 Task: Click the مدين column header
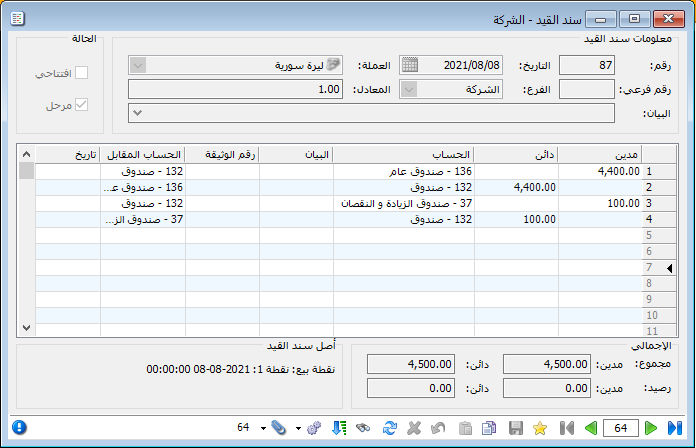(x=600, y=155)
